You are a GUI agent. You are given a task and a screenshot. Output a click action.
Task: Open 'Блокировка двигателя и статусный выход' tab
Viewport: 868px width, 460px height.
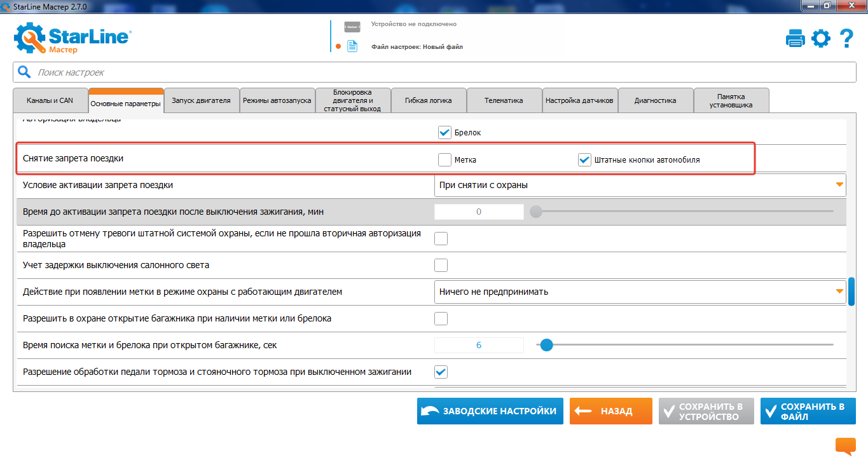pyautogui.click(x=353, y=100)
